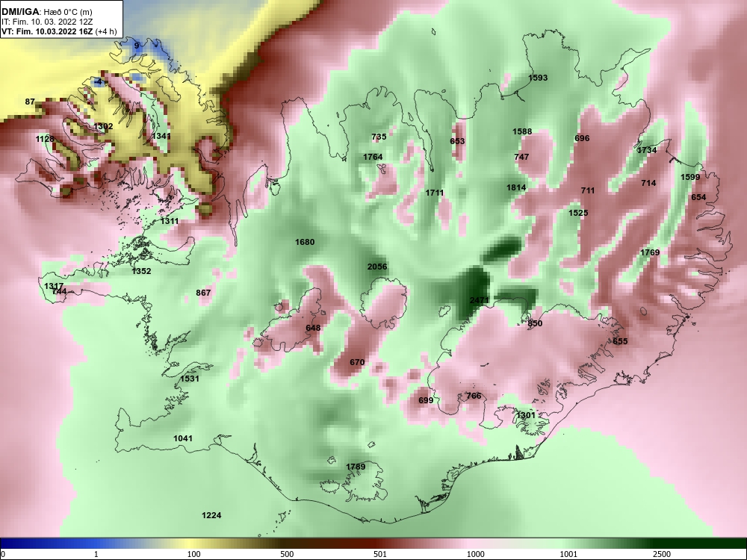Select the 653 height label

457,141
